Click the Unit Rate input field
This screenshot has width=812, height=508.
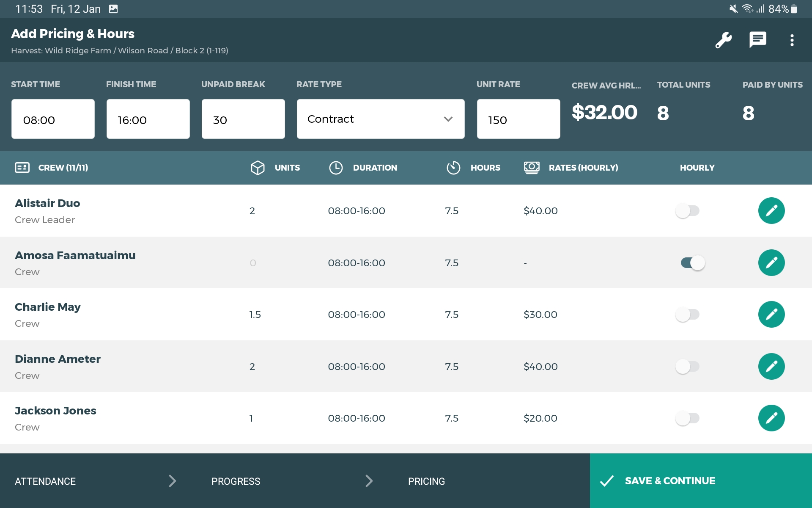coord(518,119)
